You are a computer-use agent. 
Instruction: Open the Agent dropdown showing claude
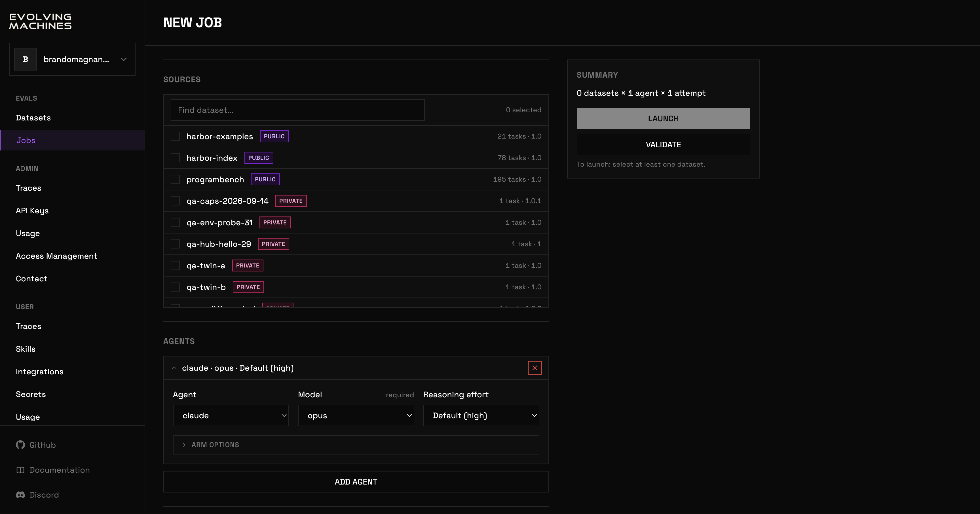231,415
